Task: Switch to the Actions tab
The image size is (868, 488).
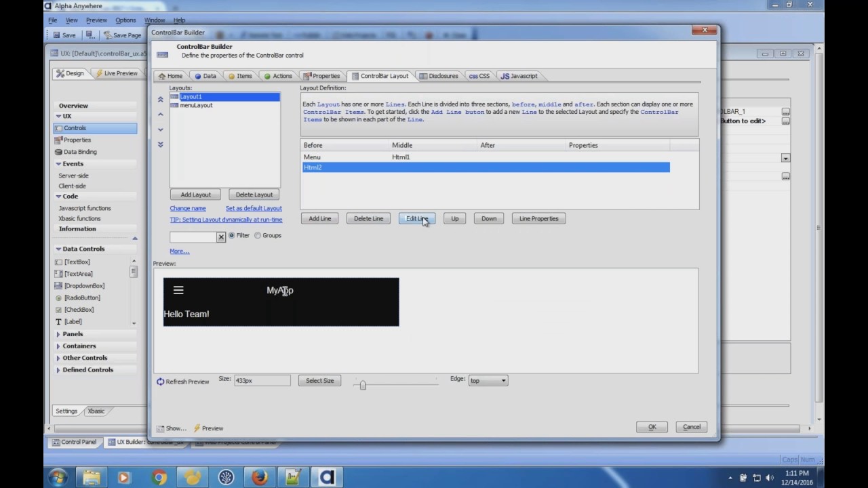Action: (x=278, y=76)
